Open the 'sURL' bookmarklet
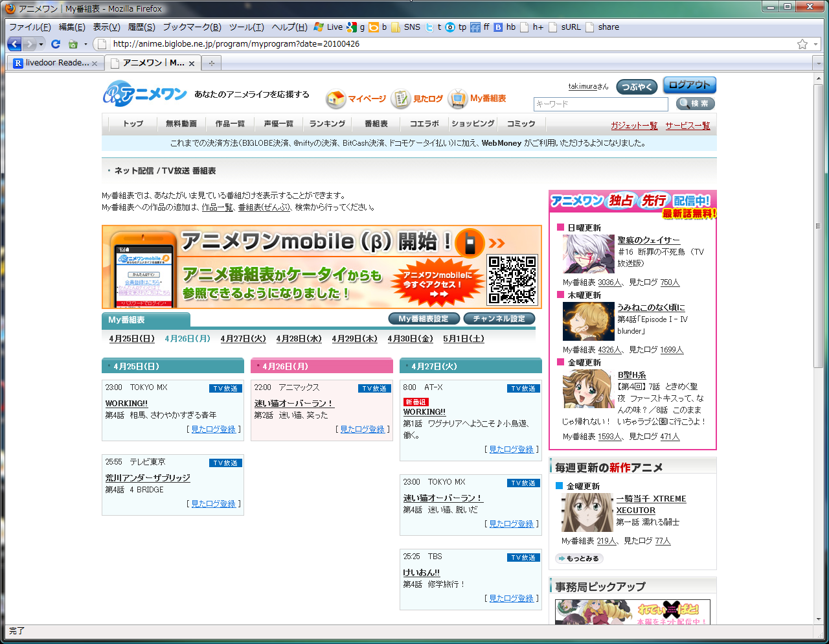829x644 pixels. (565, 27)
